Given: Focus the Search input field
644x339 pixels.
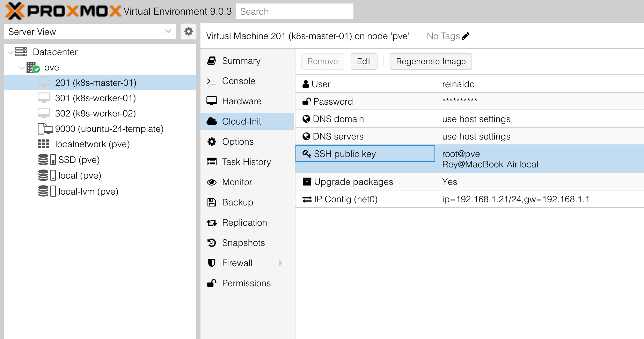Looking at the screenshot, I should pyautogui.click(x=294, y=12).
